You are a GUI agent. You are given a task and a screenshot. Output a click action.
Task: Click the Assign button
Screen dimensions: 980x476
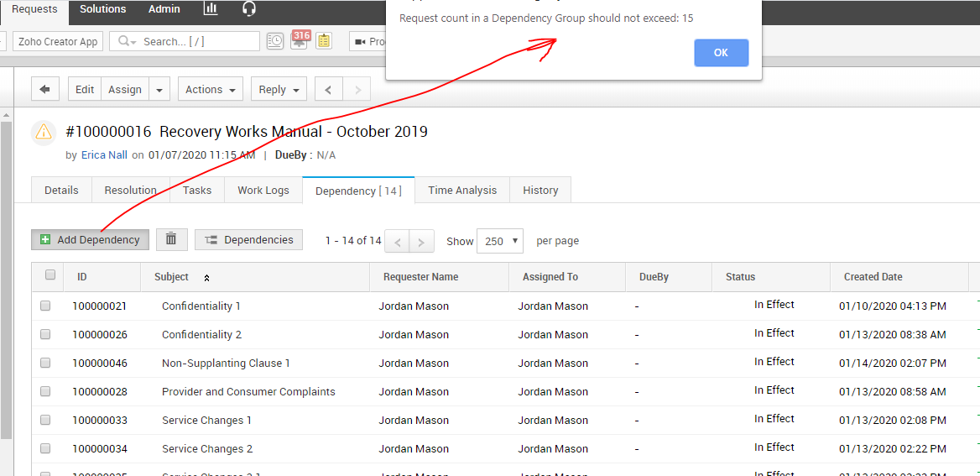coord(125,90)
